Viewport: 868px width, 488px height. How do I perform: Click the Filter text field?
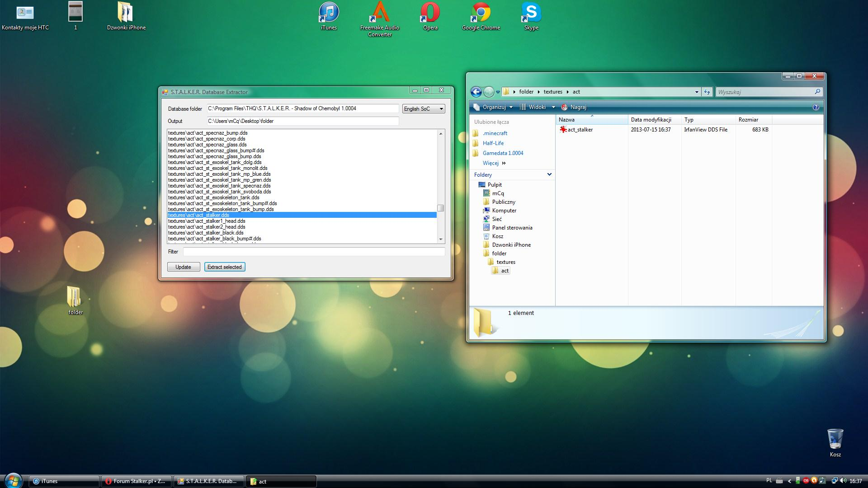(314, 252)
